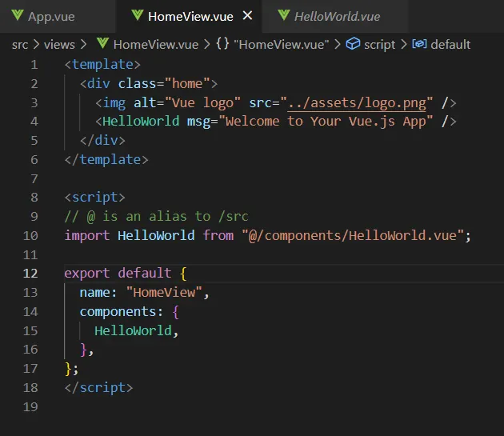Select the default breadcrumb item

[450, 44]
